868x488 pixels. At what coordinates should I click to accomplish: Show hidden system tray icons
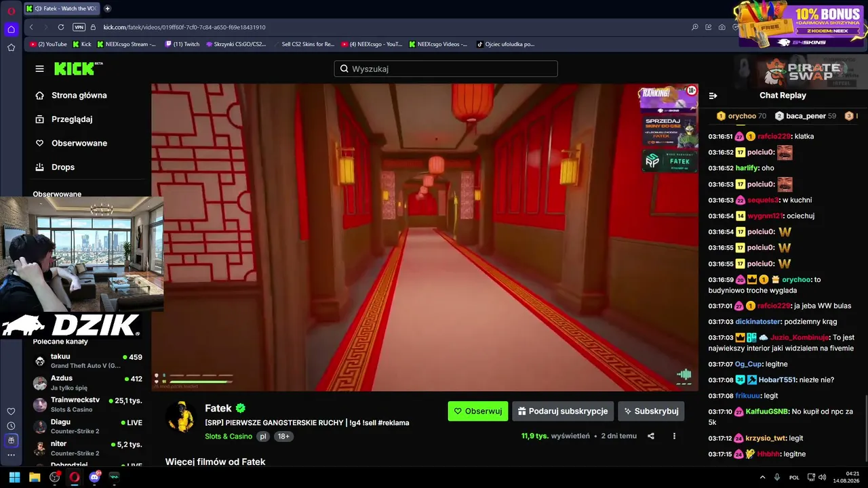point(762,477)
